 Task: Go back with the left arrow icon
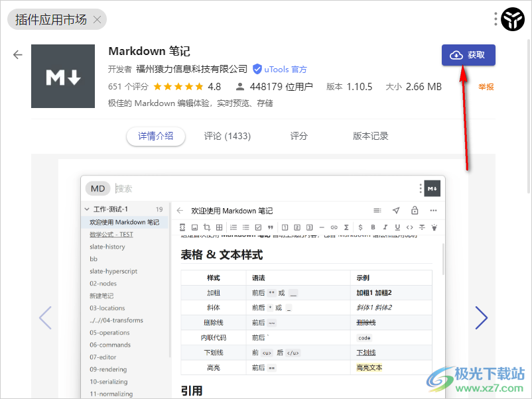coord(18,54)
